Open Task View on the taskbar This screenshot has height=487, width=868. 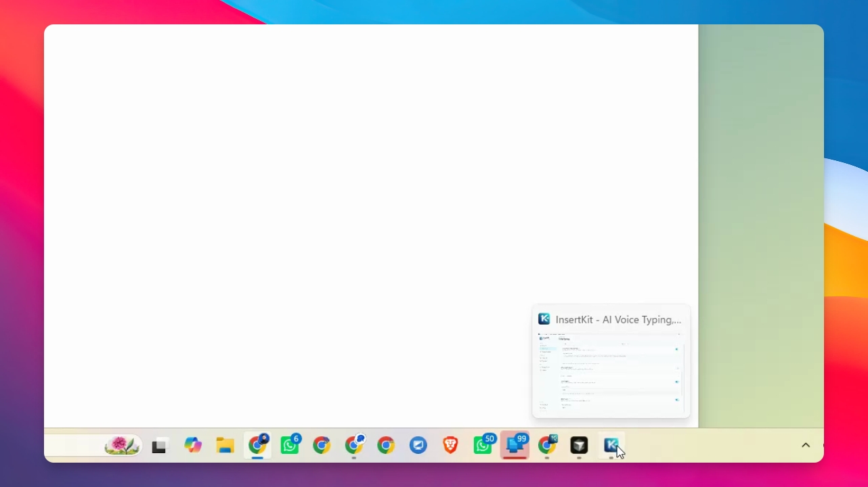(x=159, y=446)
